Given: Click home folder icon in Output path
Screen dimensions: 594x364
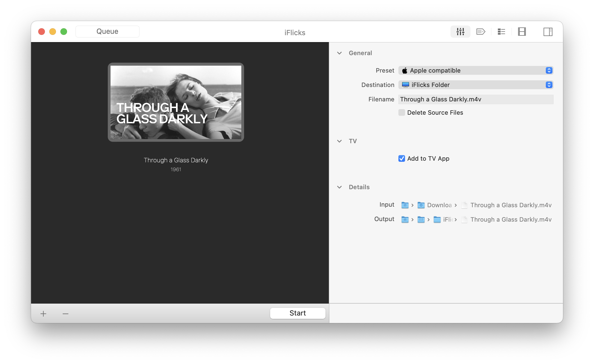Looking at the screenshot, I should (x=405, y=219).
